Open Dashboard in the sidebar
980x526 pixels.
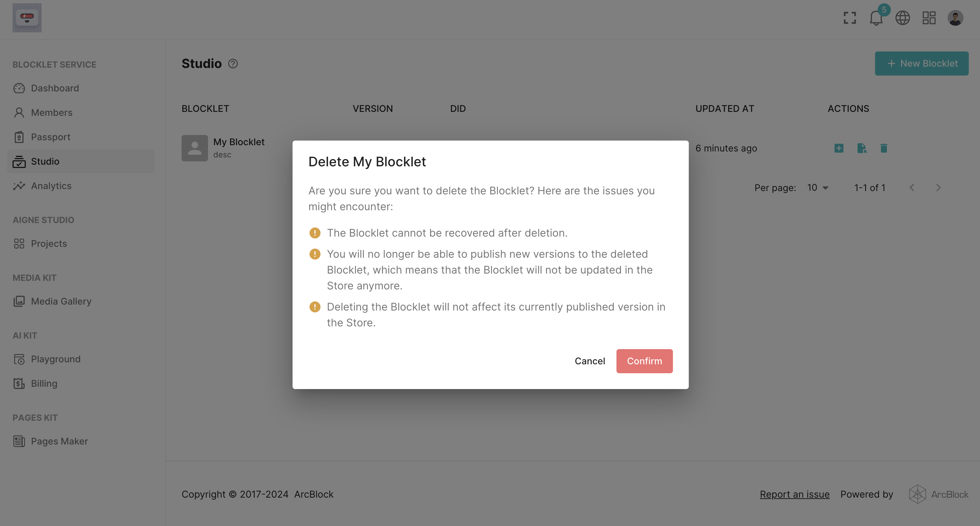pos(55,88)
